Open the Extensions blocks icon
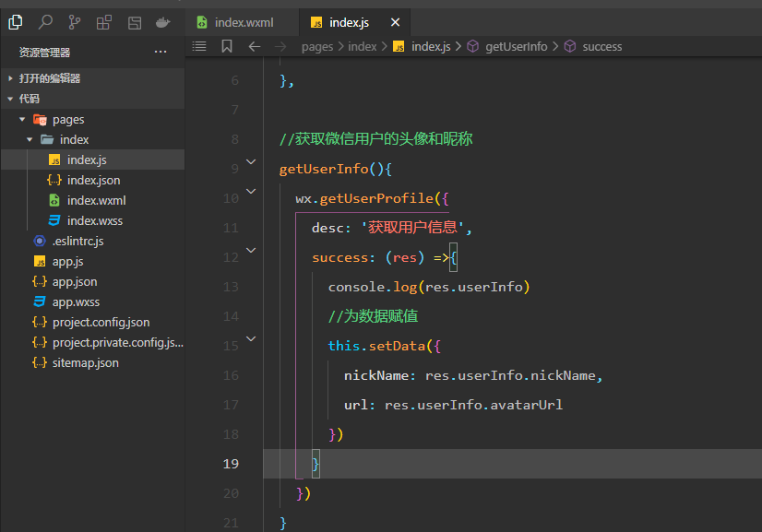The height and width of the screenshot is (532, 762). (104, 22)
